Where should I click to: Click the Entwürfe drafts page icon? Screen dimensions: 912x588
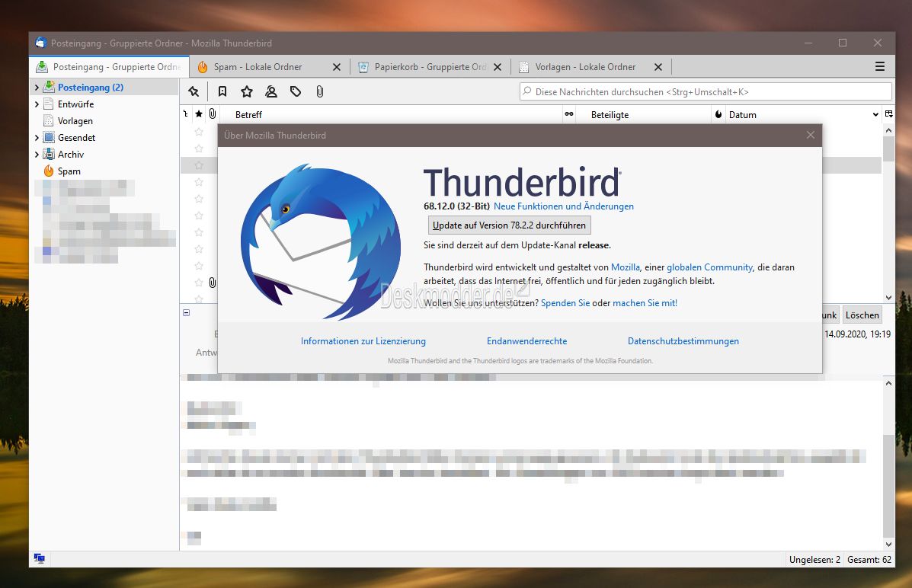49,104
